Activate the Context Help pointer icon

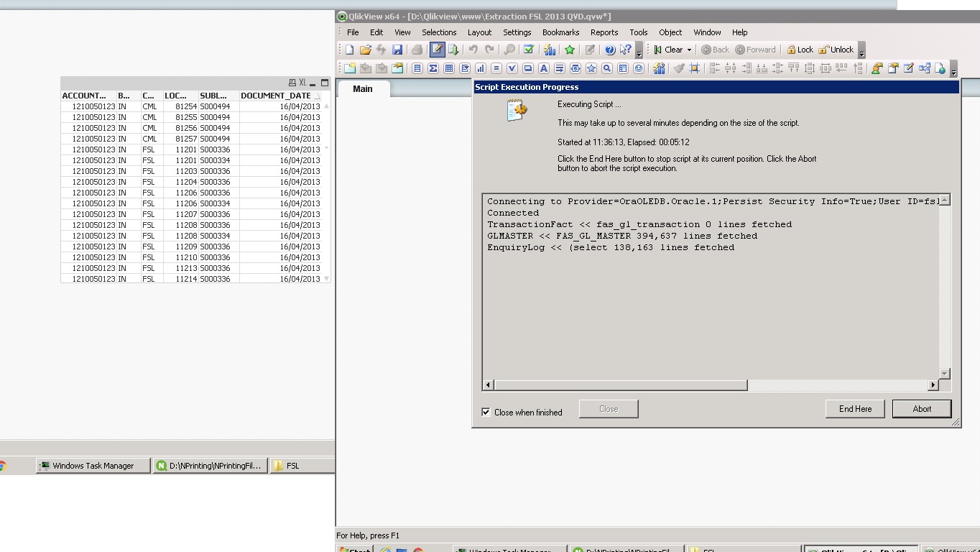coord(626,50)
